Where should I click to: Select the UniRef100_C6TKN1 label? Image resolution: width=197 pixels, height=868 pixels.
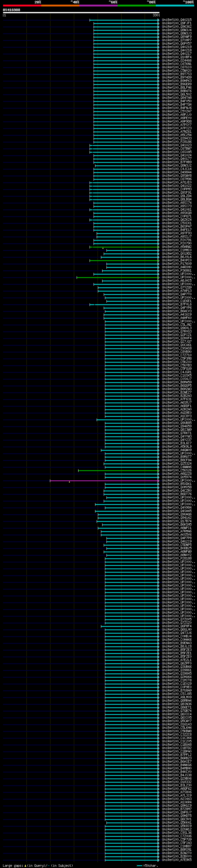click(x=176, y=64)
